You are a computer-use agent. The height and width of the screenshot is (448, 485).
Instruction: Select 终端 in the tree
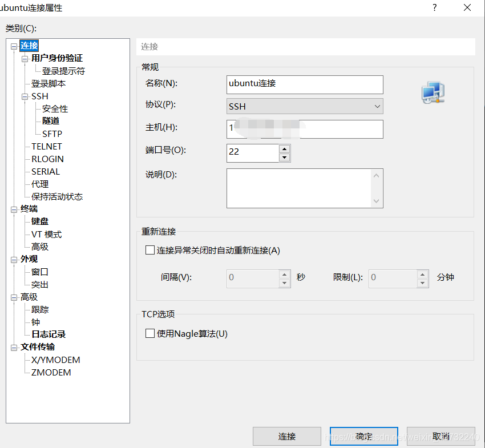(x=29, y=209)
